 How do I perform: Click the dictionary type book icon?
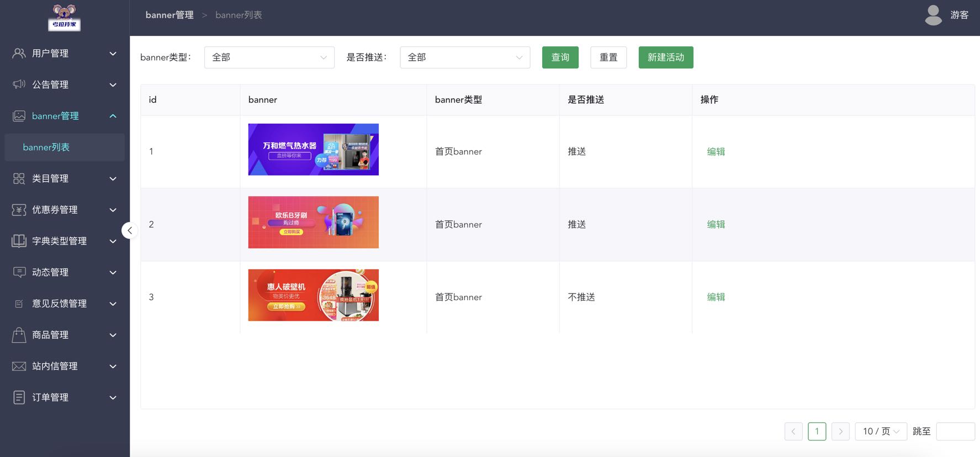(19, 241)
